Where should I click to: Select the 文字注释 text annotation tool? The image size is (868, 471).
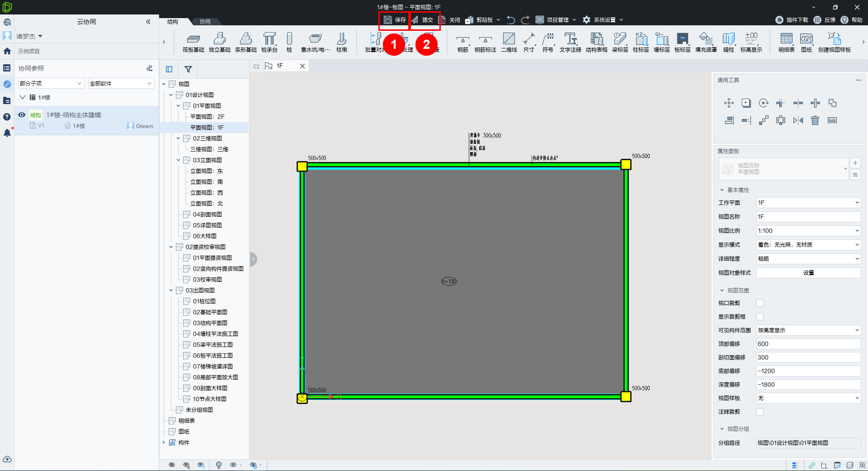click(571, 43)
